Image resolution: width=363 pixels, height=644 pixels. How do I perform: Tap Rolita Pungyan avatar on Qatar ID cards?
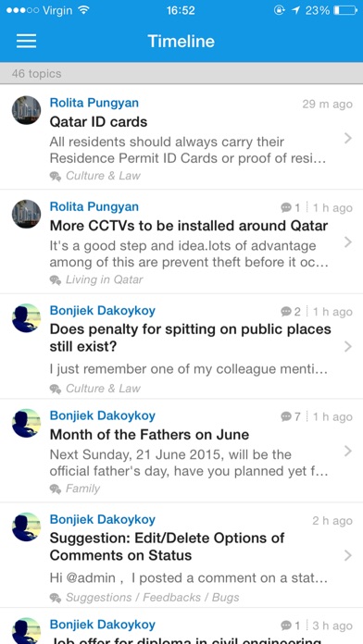point(26,110)
